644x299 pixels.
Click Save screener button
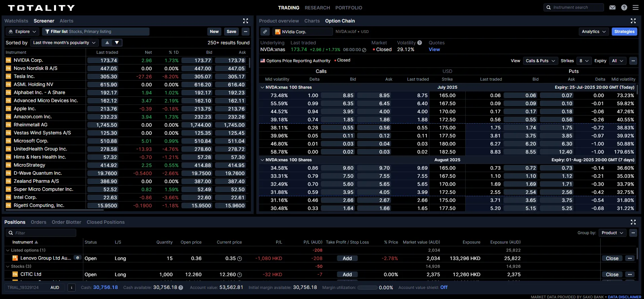[x=231, y=32]
